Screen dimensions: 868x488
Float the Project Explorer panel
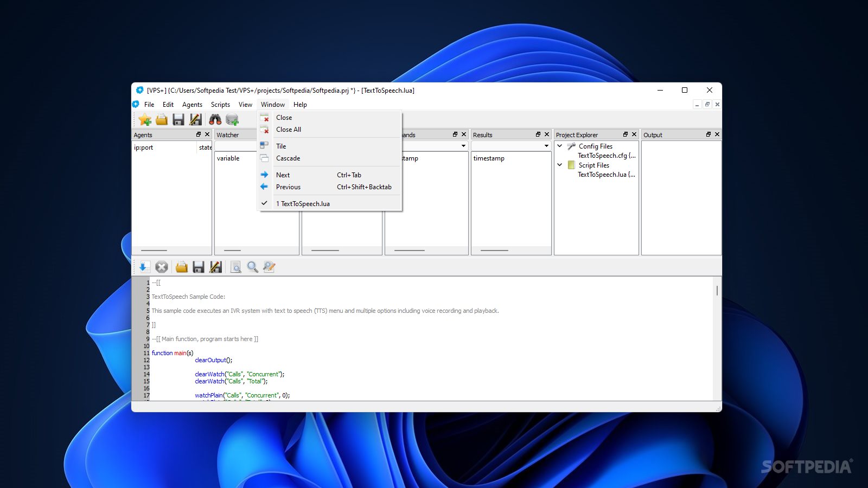pyautogui.click(x=626, y=134)
